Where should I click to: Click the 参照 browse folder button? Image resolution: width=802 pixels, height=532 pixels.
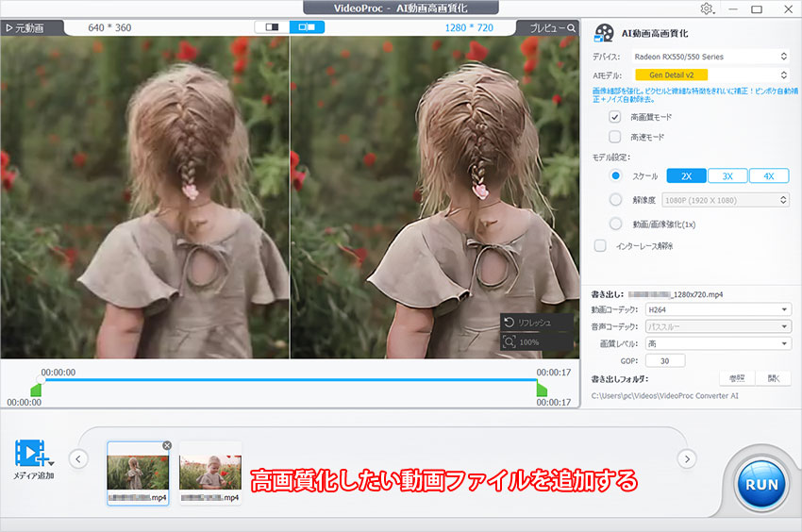[737, 378]
